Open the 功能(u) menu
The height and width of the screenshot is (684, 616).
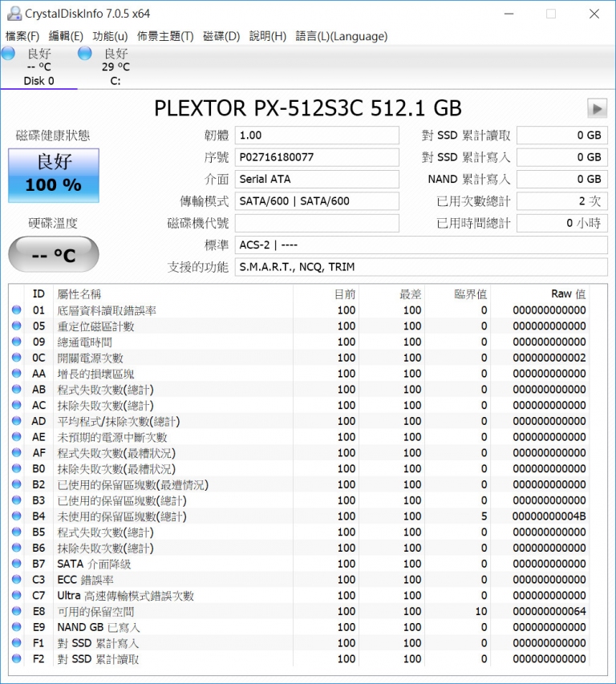pos(110,36)
